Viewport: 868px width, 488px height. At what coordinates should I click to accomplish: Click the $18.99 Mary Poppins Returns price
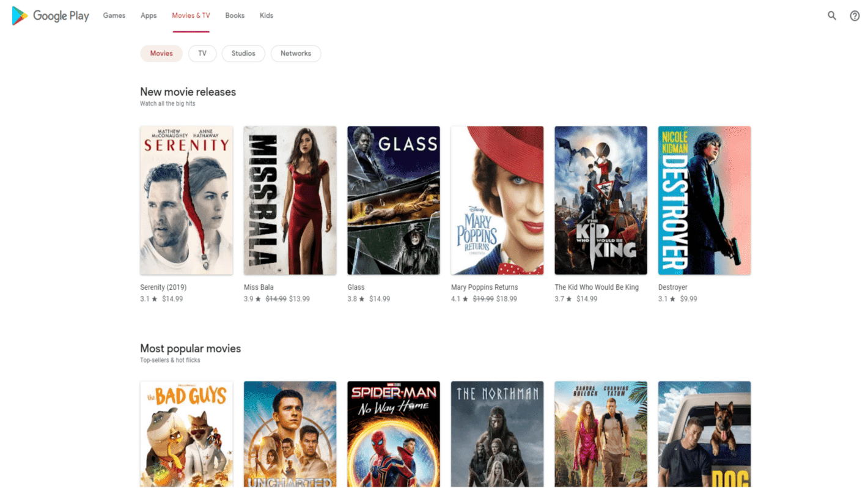pos(507,299)
